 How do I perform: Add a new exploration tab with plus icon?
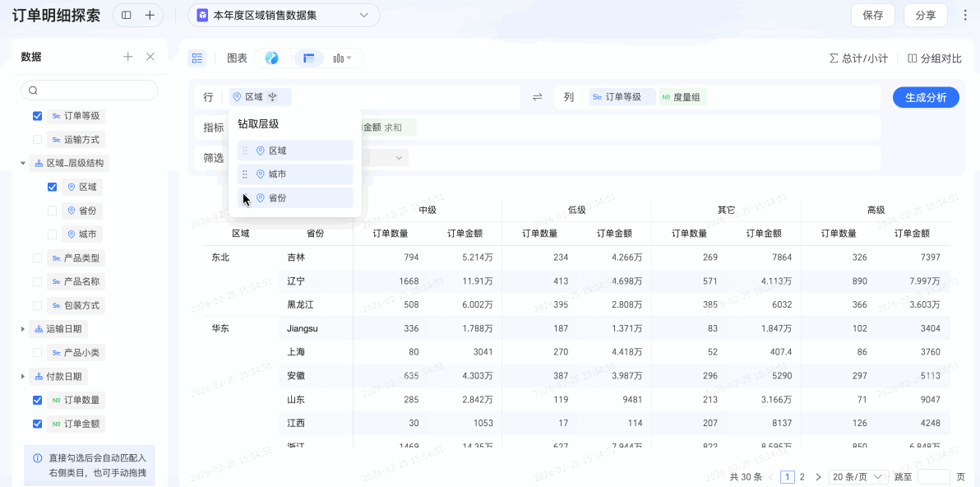(150, 16)
